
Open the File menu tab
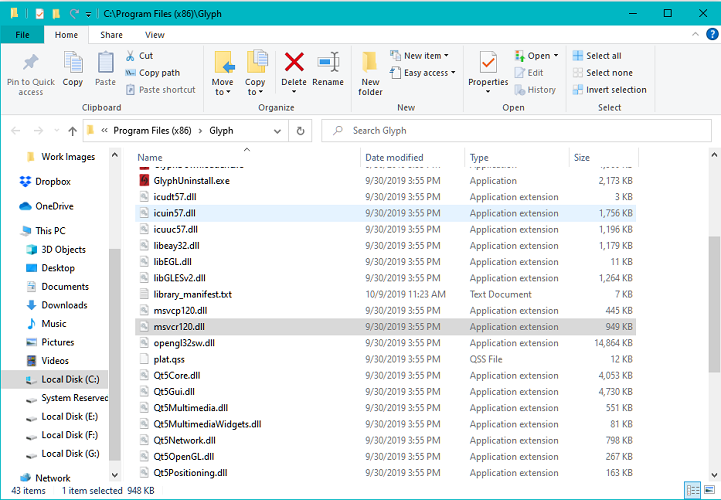pyautogui.click(x=22, y=35)
